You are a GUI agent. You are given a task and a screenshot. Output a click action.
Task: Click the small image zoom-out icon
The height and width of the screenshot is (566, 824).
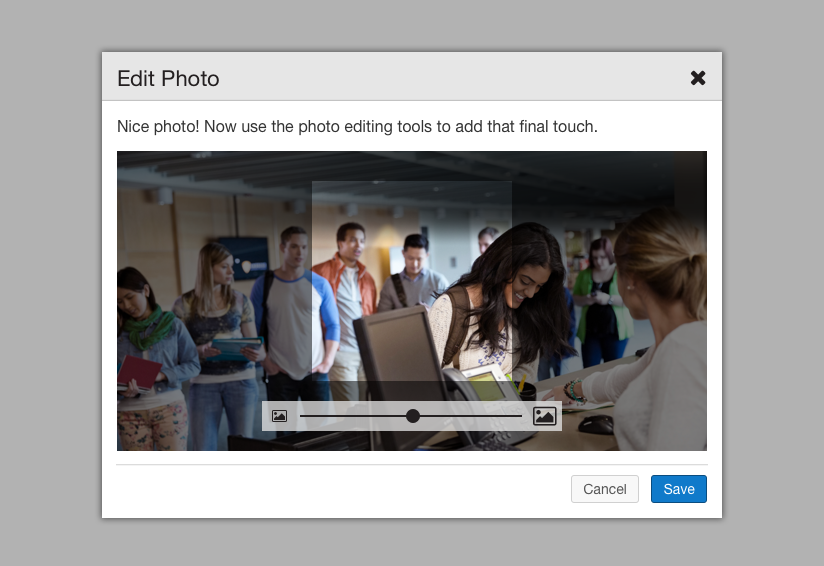coord(279,416)
